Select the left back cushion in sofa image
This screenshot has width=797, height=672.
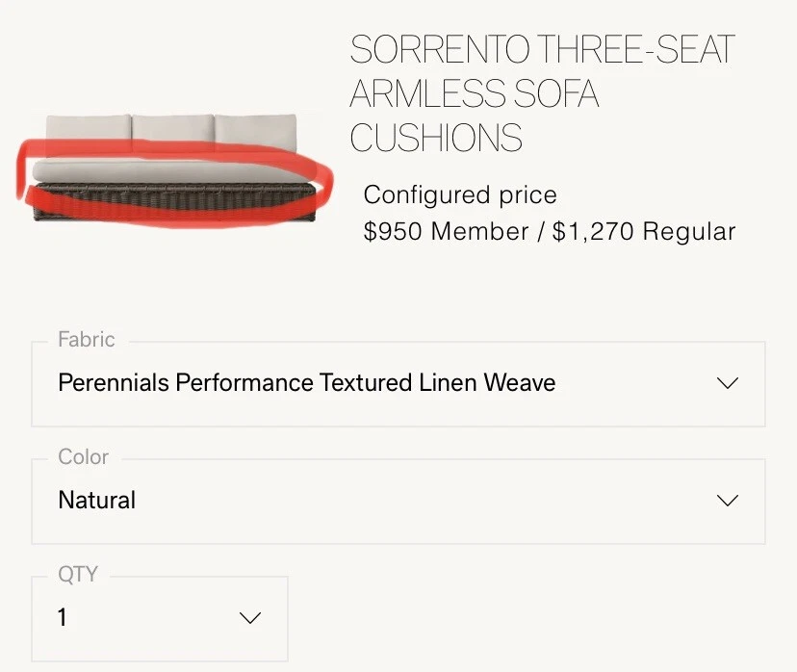coord(89,131)
